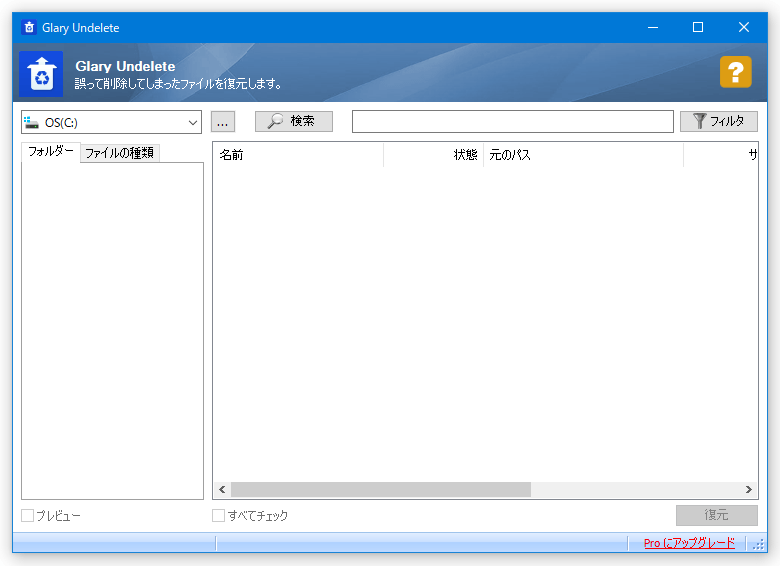Click the Glary Undelete recycle bin logo
780x566 pixels.
[x=41, y=74]
